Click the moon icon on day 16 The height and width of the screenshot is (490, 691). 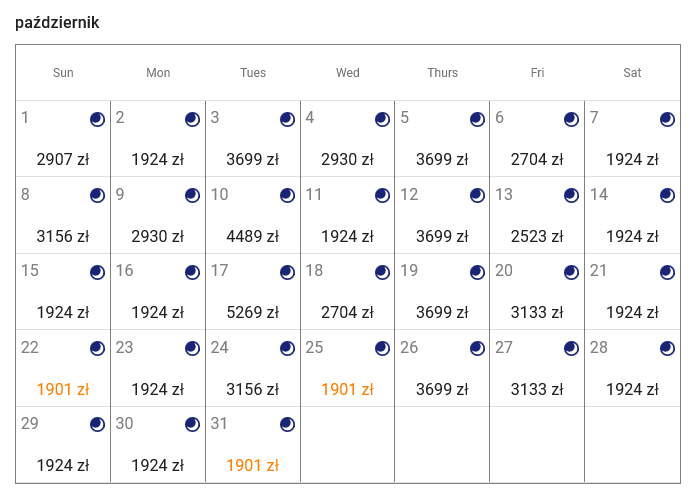click(x=192, y=272)
